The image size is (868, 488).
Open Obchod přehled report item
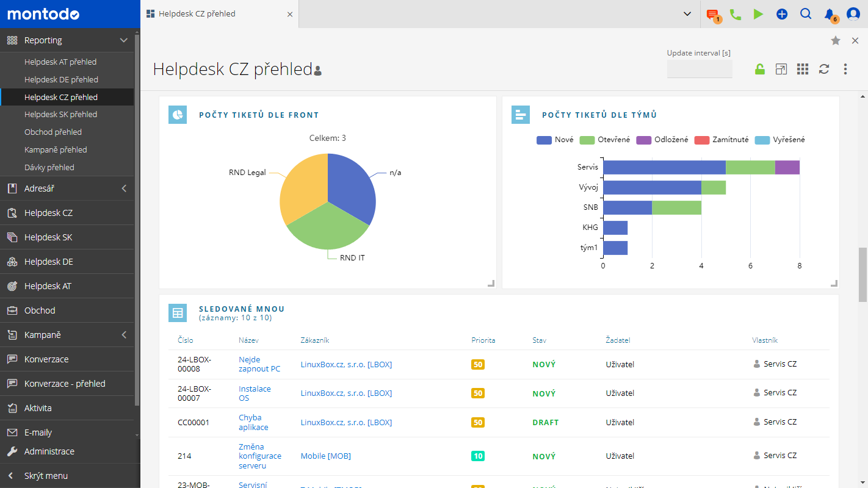tap(53, 132)
